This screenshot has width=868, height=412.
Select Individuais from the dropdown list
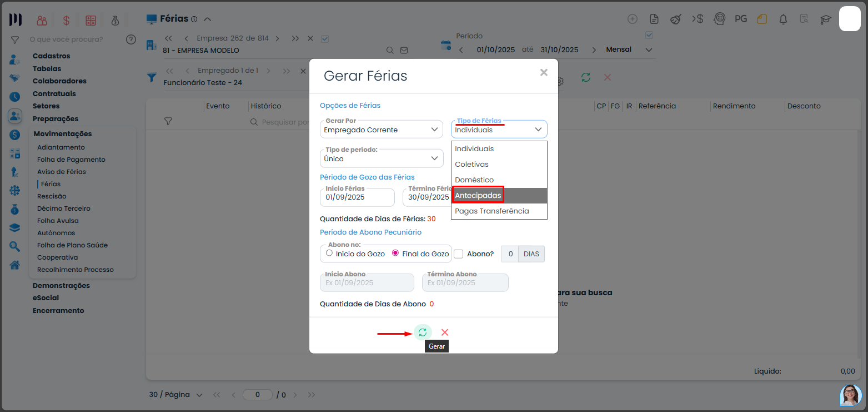(x=499, y=149)
